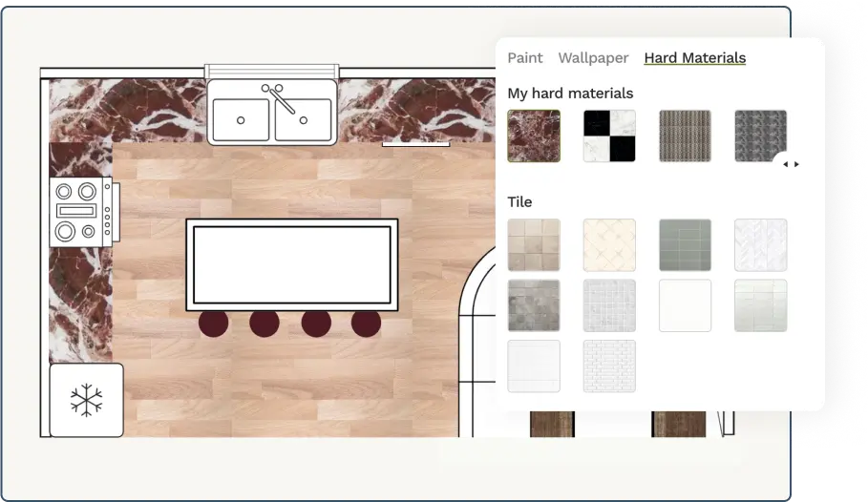The width and height of the screenshot is (868, 502).
Task: Select the Hard Materials tab
Action: pyautogui.click(x=695, y=57)
